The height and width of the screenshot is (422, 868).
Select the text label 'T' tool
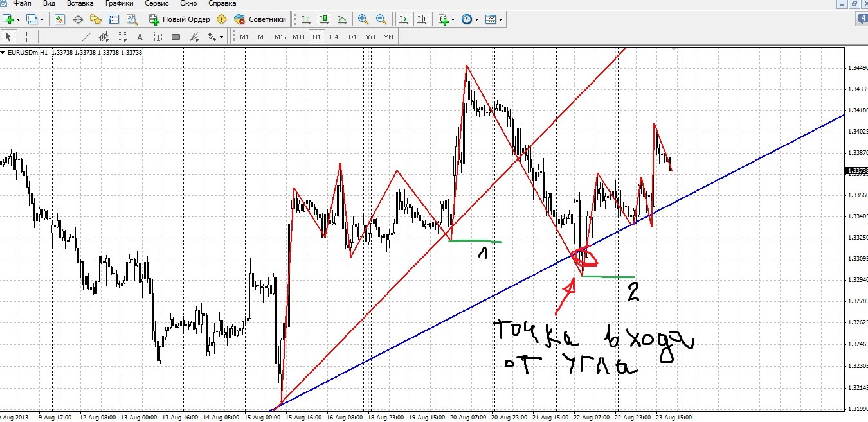click(x=158, y=37)
